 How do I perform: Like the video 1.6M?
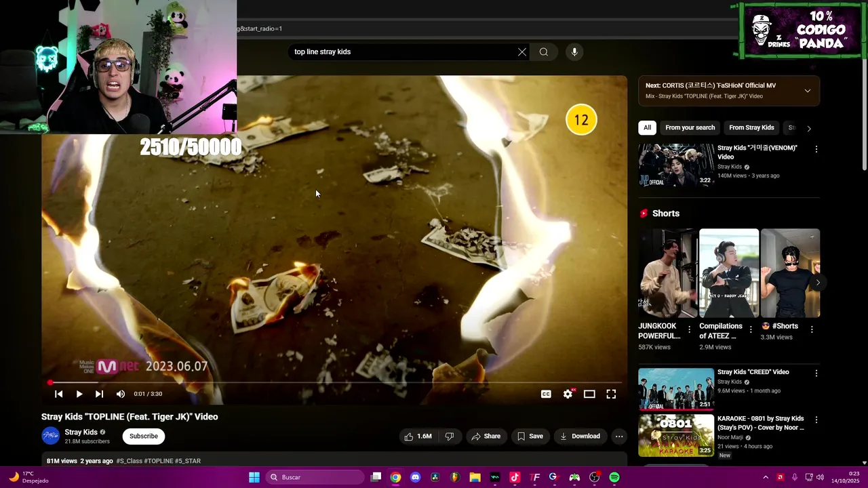[x=418, y=436]
